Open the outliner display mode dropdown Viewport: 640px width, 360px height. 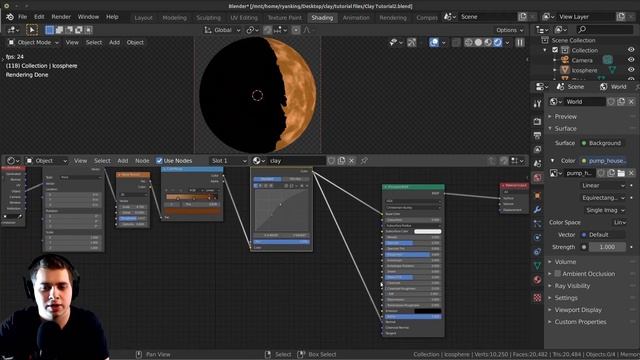(x=542, y=29)
